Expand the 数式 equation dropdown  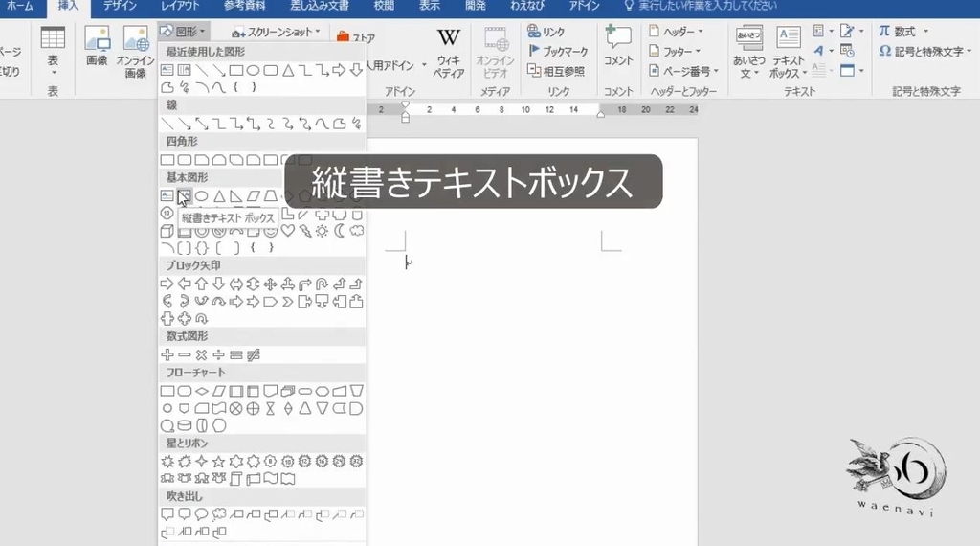903,32
